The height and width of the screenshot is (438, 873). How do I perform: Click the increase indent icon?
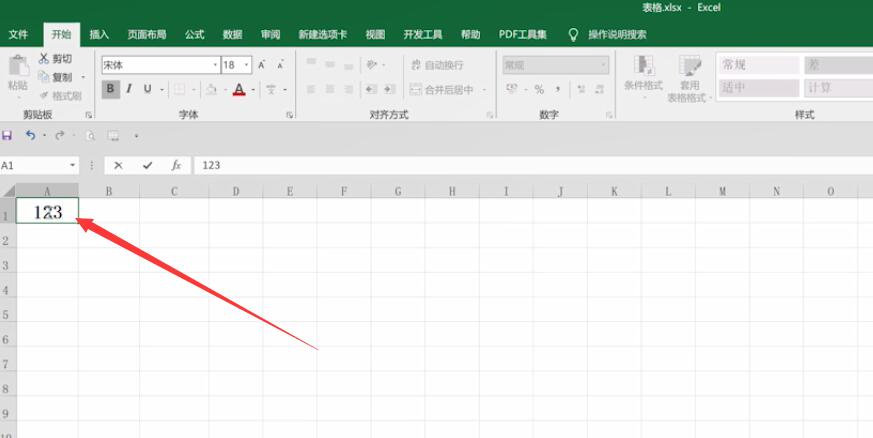pos(390,89)
